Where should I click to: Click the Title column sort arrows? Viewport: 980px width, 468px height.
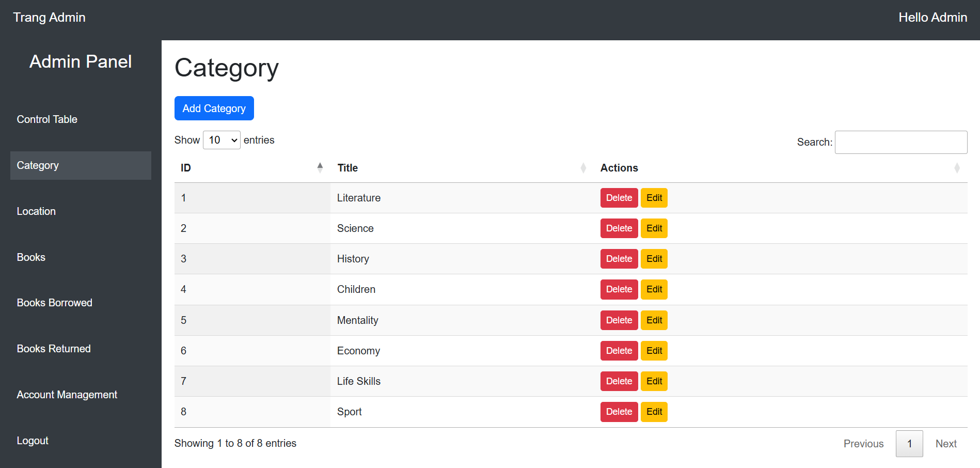point(583,168)
